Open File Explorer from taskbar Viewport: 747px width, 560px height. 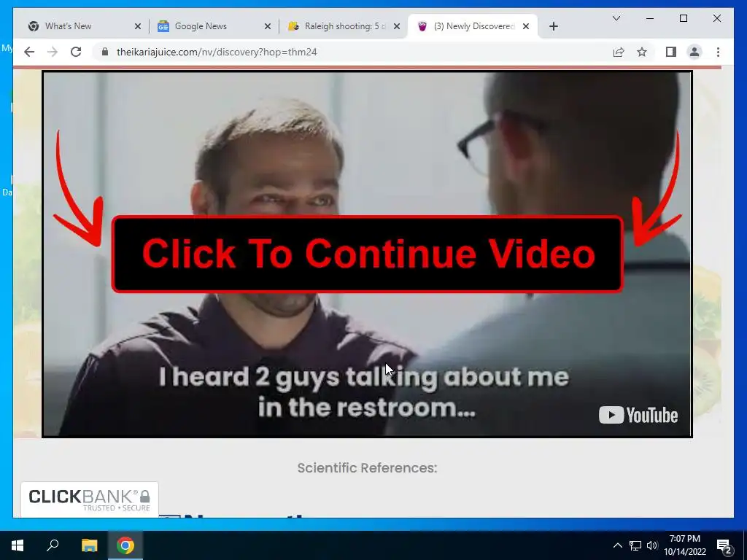[89, 545]
